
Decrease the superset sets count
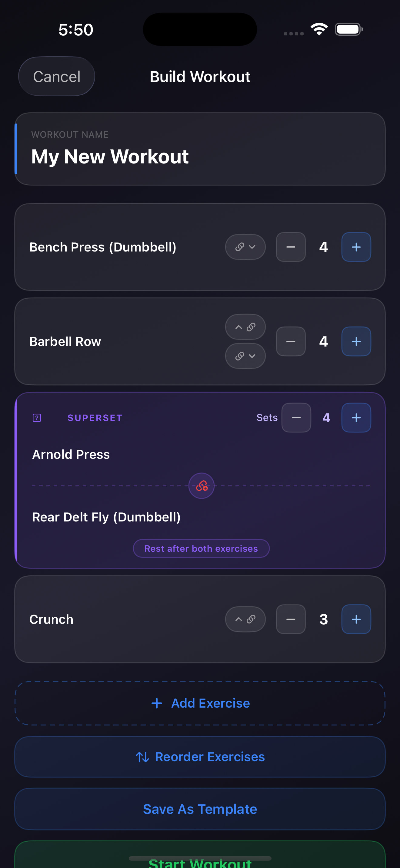[296, 417]
